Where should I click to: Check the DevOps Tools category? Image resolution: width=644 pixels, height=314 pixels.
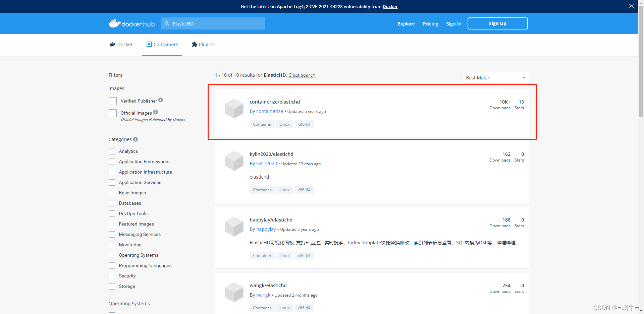tap(112, 214)
